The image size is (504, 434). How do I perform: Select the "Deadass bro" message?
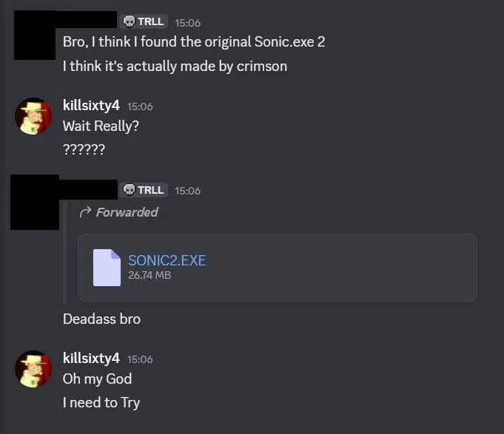pyautogui.click(x=101, y=319)
